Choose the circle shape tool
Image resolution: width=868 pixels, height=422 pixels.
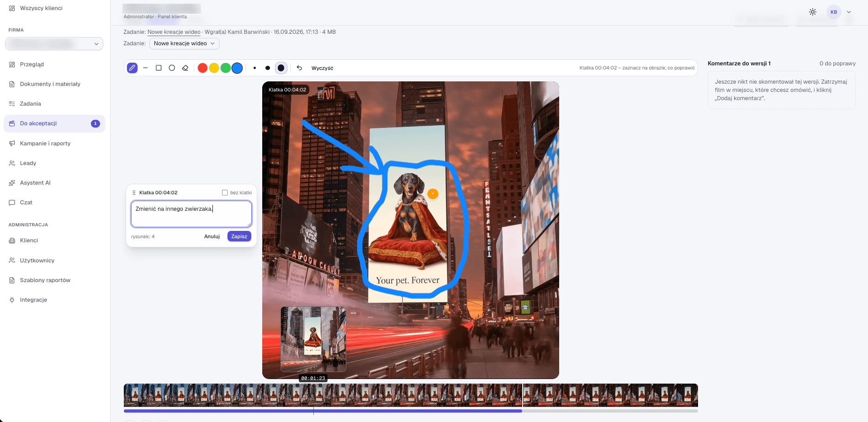click(172, 68)
